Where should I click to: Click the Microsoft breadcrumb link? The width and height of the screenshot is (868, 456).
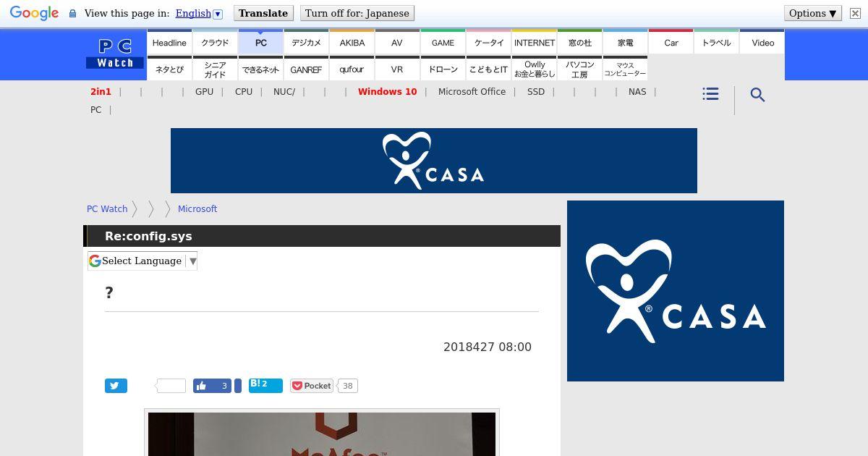click(197, 208)
